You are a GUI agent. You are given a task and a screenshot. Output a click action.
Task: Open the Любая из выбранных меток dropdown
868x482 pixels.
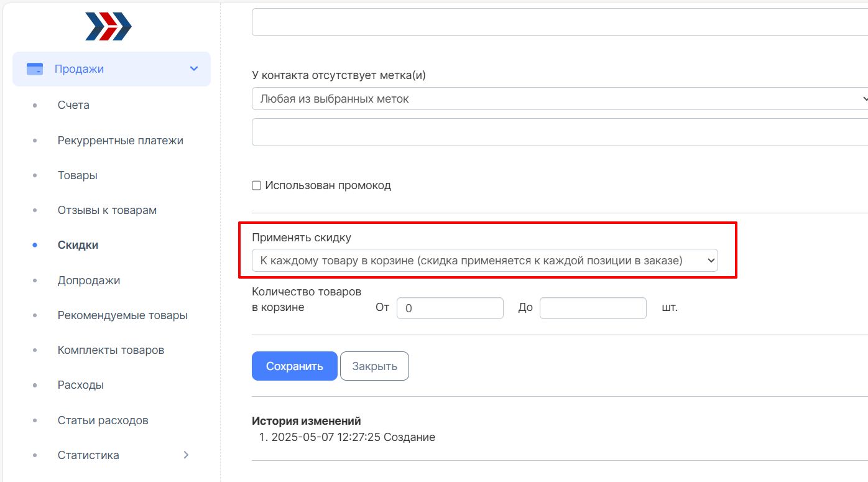pyautogui.click(x=560, y=98)
